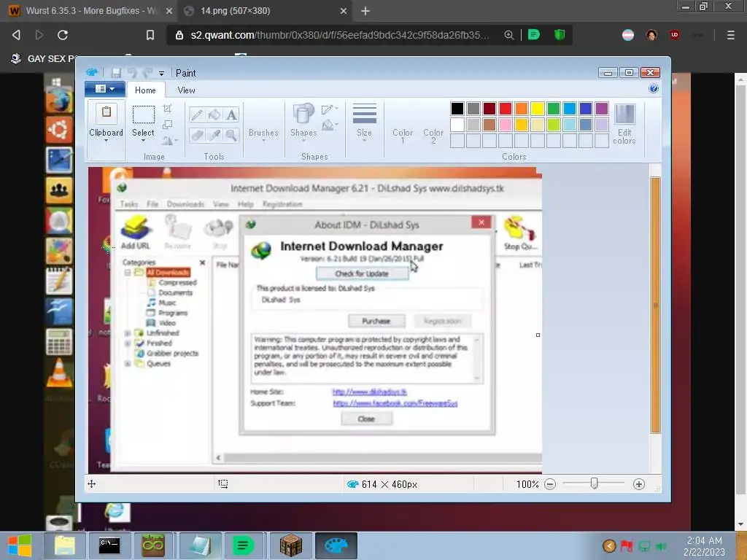747x560 pixels.
Task: Open the Windows Start menu
Action: (20, 545)
